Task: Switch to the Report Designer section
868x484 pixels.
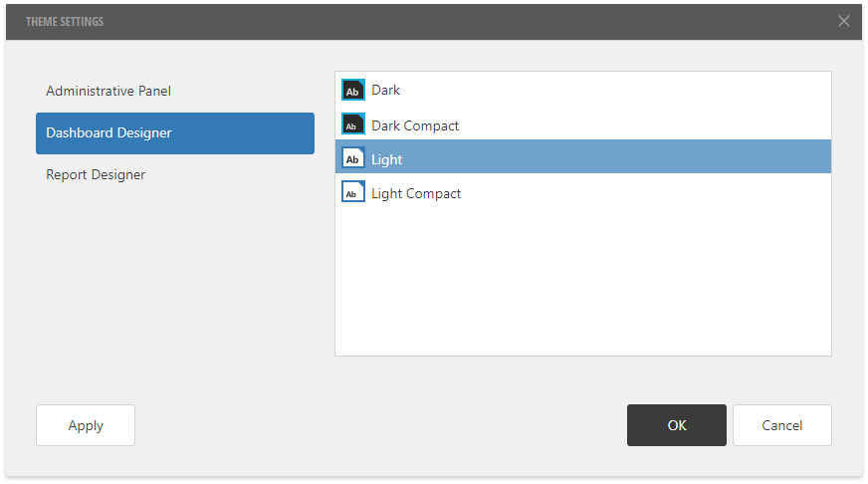Action: click(96, 174)
